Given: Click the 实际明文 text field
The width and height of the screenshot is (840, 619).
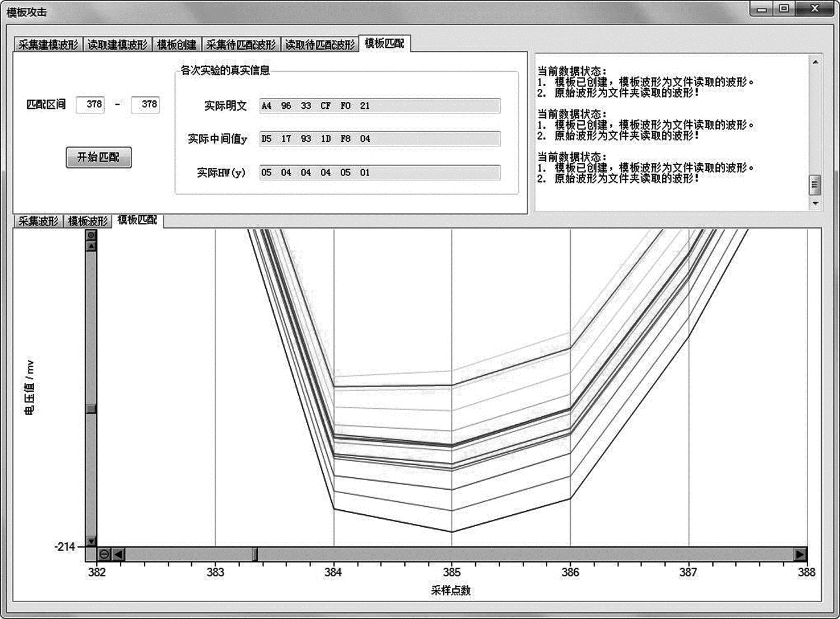Looking at the screenshot, I should [x=380, y=106].
